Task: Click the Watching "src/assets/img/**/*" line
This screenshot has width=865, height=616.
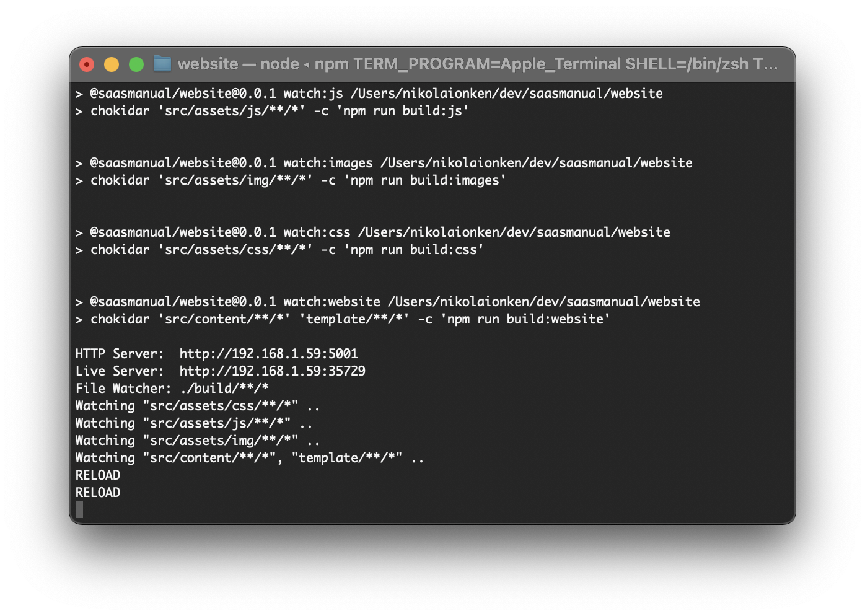Action: tap(198, 441)
